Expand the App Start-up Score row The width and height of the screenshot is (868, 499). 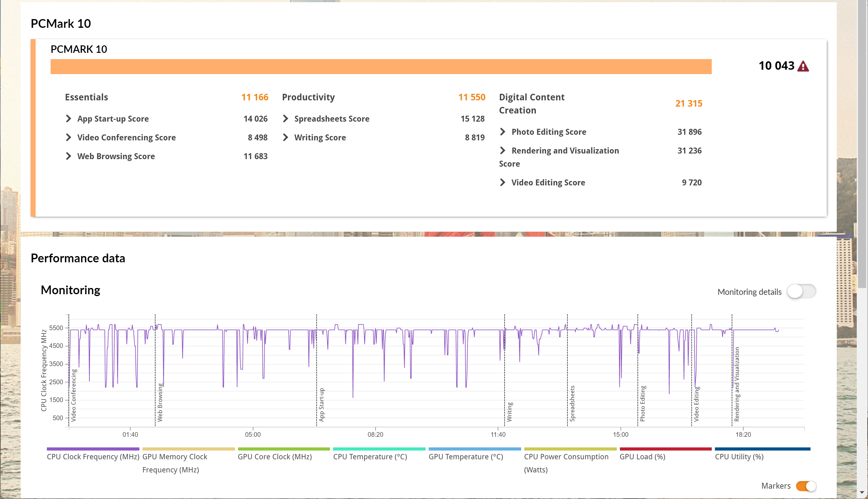(x=68, y=118)
